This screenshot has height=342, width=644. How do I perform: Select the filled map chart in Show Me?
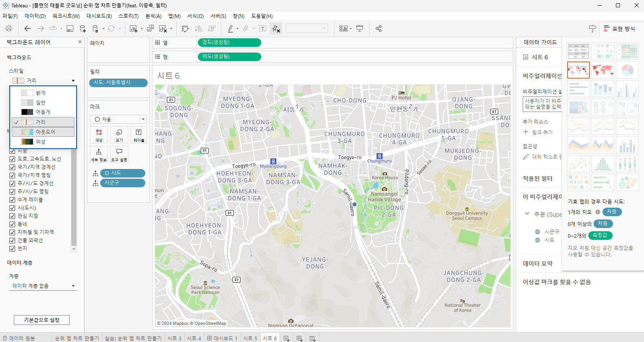pyautogui.click(x=603, y=70)
